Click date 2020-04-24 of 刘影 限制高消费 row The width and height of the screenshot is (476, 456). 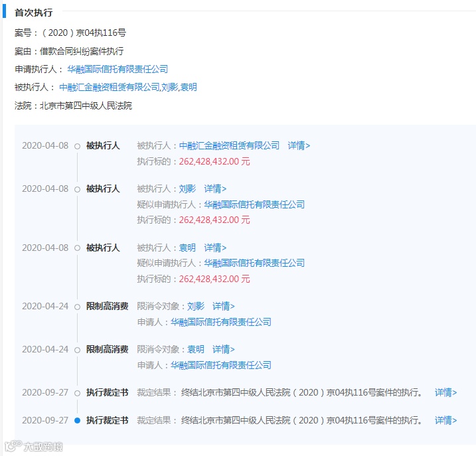pyautogui.click(x=45, y=306)
